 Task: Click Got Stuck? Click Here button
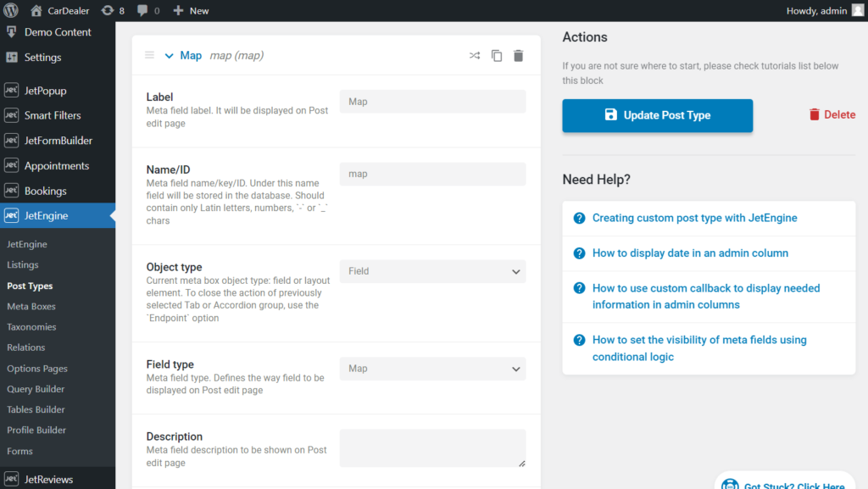point(785,481)
